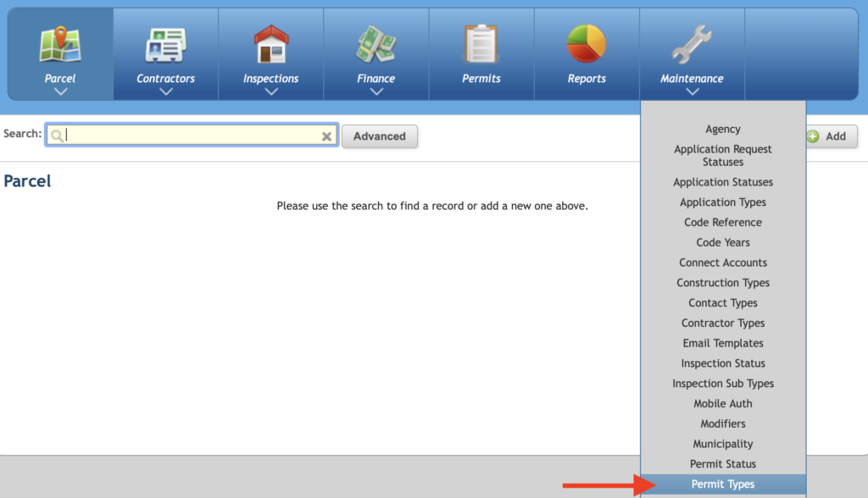Choose Contractor Types from the menu
This screenshot has height=498, width=868.
click(x=723, y=324)
